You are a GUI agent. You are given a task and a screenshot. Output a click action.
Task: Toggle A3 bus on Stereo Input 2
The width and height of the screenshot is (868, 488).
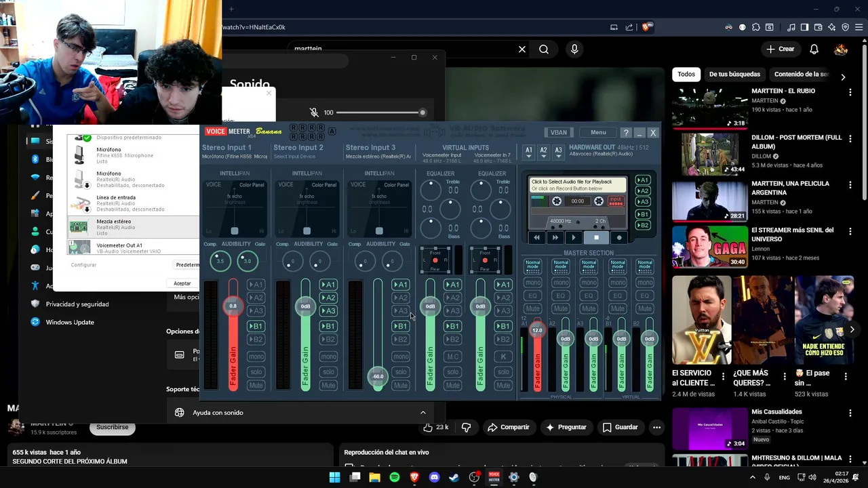[x=328, y=311]
